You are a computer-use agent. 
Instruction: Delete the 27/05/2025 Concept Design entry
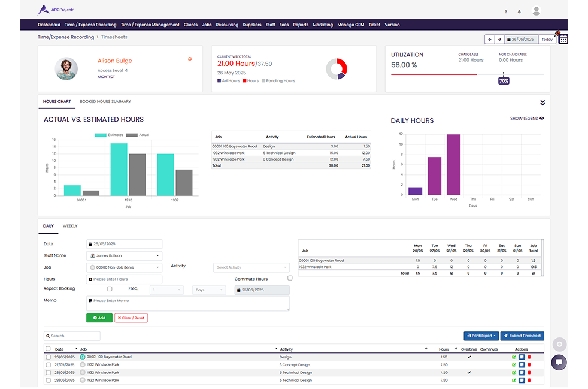[529, 365]
